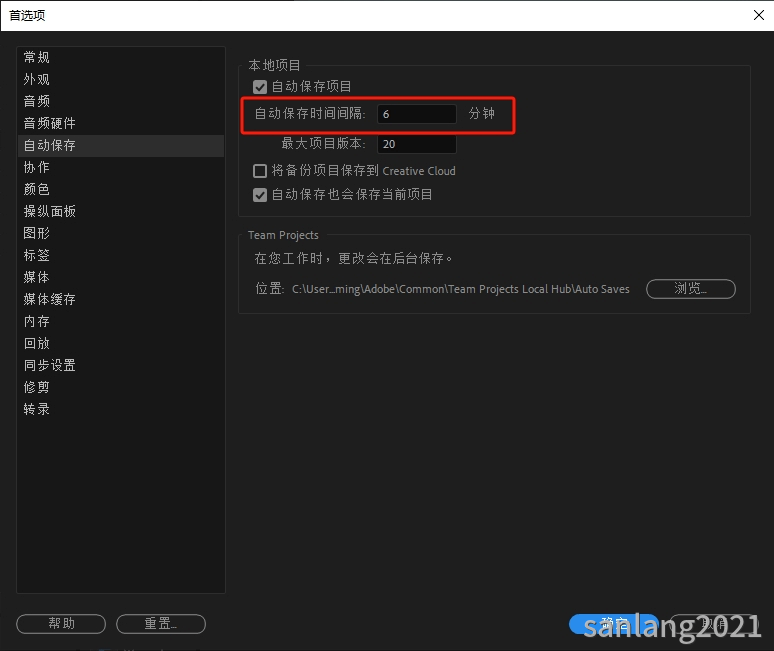Go to 音频 preferences
The image size is (774, 651).
coord(120,101)
